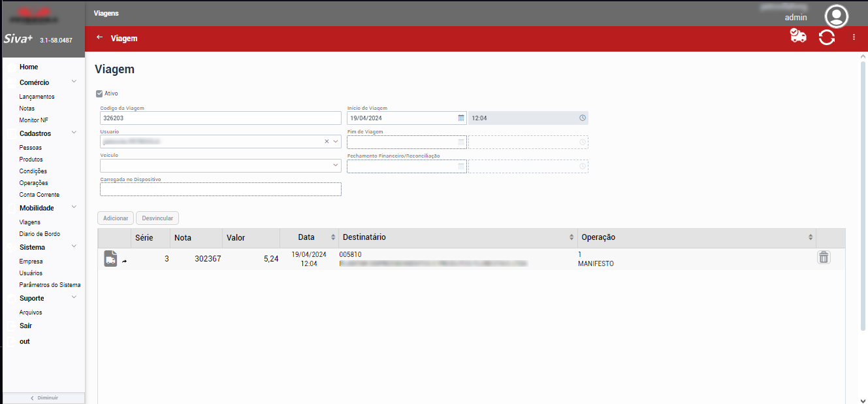The image size is (868, 404).
Task: Open the three-dot options menu
Action: coord(854,37)
